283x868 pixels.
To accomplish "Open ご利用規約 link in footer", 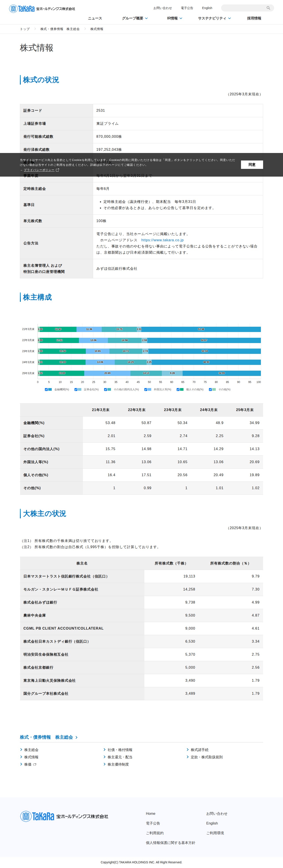I will 155,833.
